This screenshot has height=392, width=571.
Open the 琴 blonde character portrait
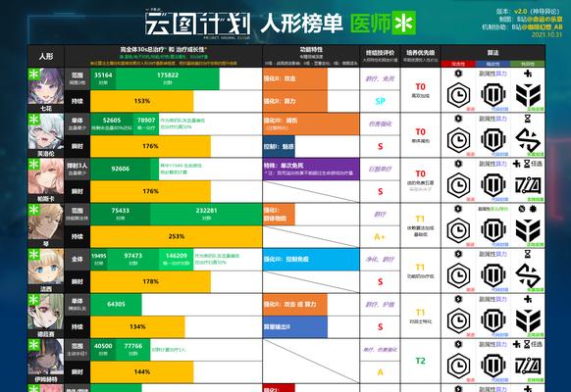click(x=46, y=221)
